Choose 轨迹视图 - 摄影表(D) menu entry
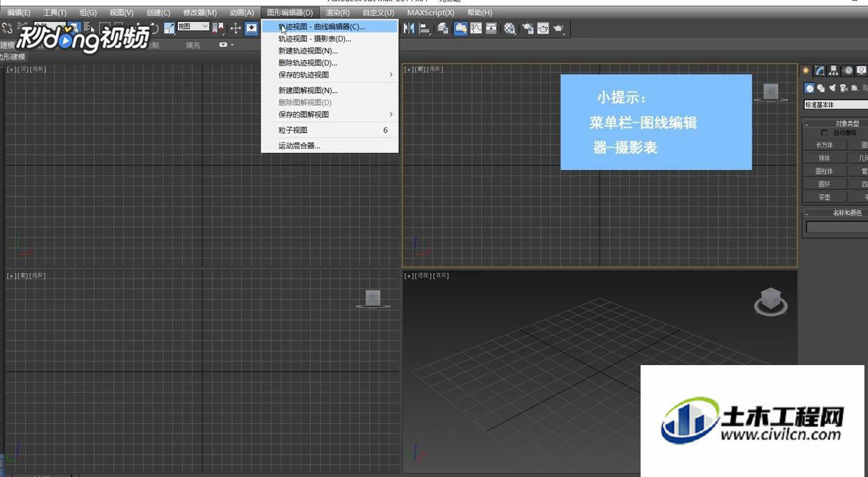 coord(330,39)
